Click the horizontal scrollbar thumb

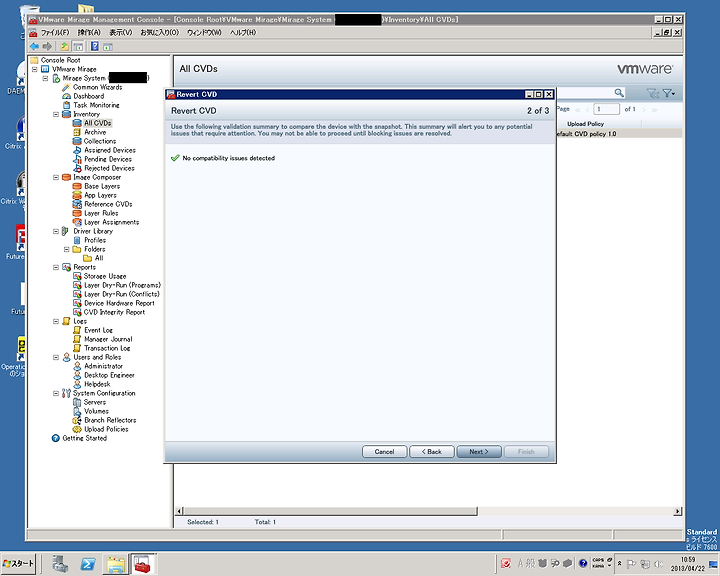(331, 511)
